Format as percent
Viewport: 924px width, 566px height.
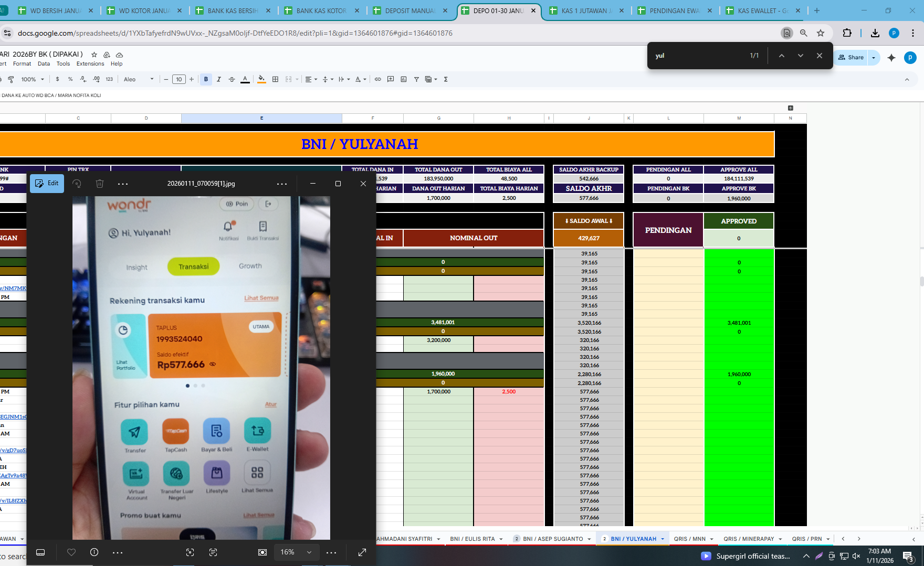point(70,79)
